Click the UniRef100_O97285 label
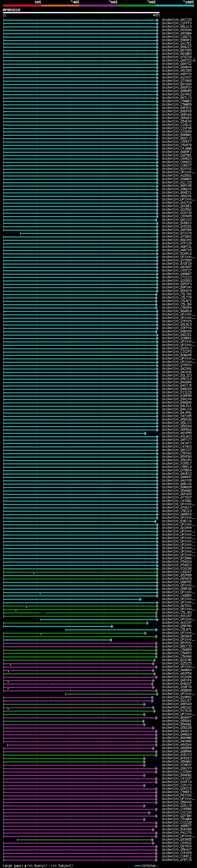This screenshot has height=868, width=197. click(176, 416)
